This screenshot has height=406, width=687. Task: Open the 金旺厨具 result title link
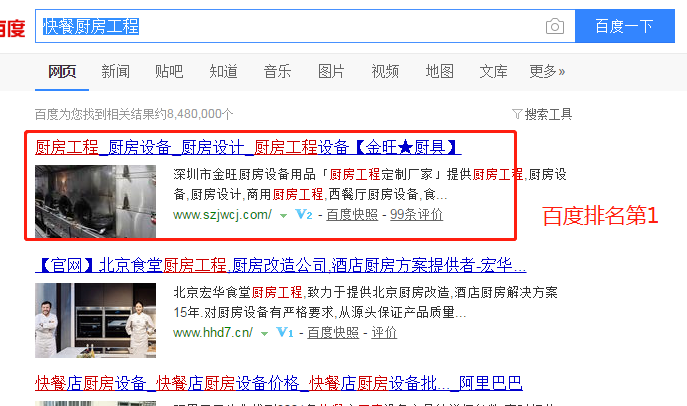[247, 147]
